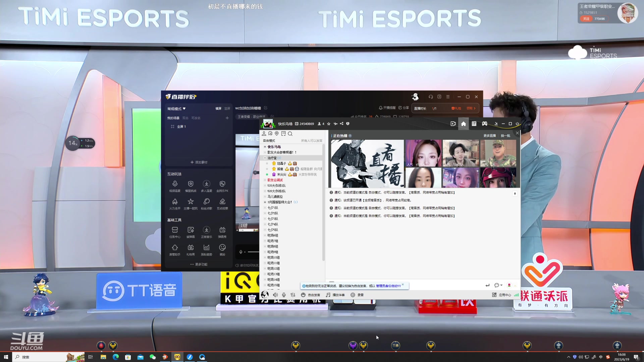
Task: Click 添加素材 button
Action: click(x=199, y=162)
